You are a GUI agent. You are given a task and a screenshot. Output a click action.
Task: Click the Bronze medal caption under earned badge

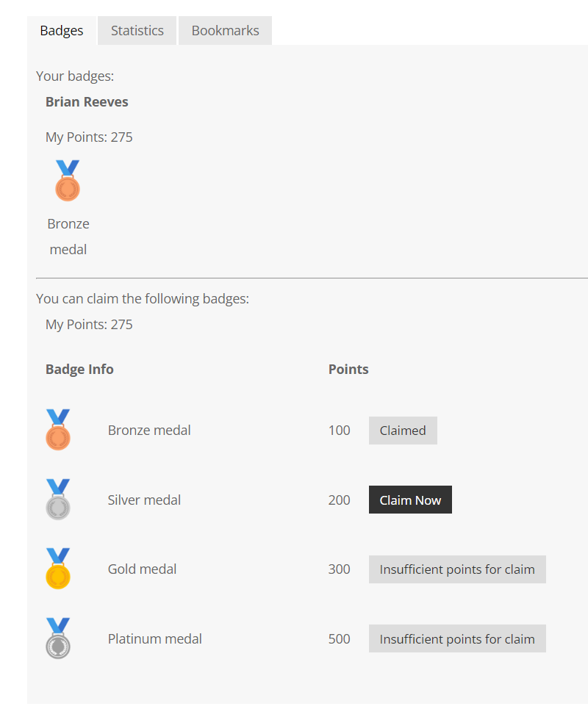68,237
